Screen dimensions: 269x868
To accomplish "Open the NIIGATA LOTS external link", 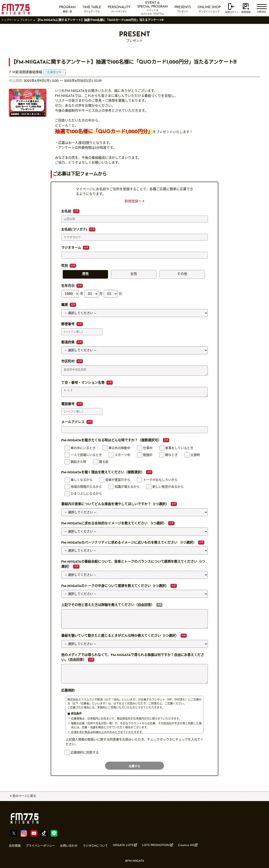I will click(125, 845).
